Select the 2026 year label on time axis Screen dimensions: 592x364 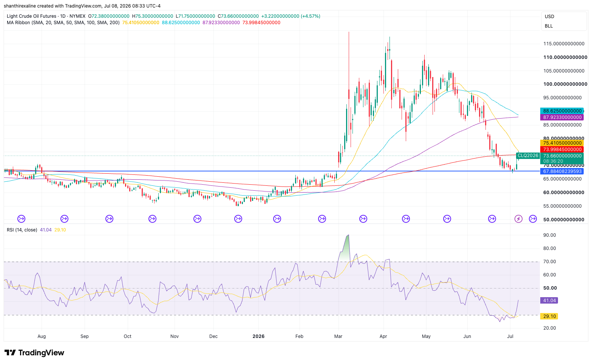click(258, 336)
